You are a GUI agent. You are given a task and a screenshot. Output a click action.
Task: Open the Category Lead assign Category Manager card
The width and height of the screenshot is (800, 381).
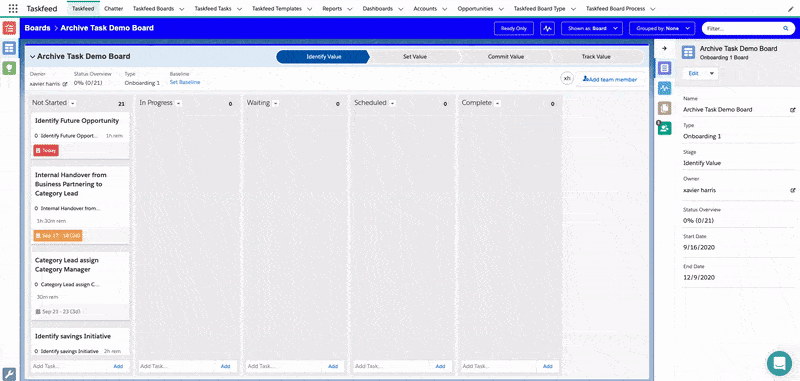(x=81, y=285)
